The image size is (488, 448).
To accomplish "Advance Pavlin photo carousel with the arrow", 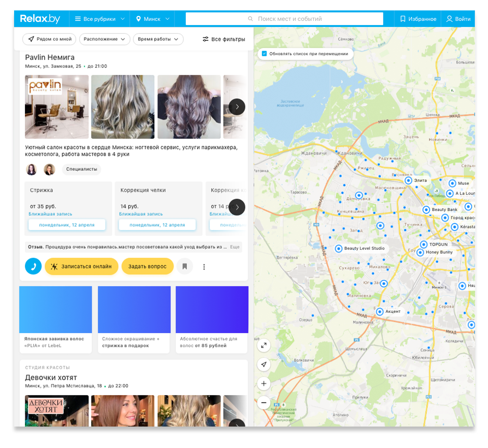I will (237, 107).
